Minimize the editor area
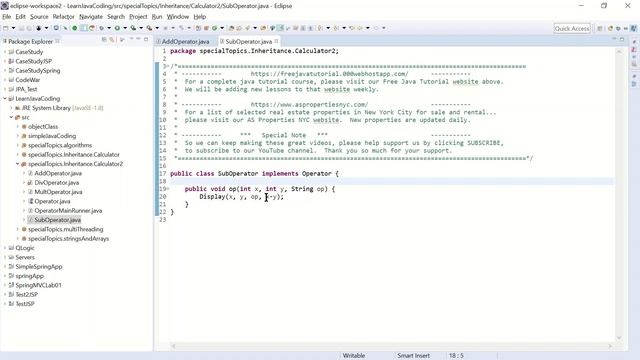This screenshot has width=640, height=360. click(614, 39)
